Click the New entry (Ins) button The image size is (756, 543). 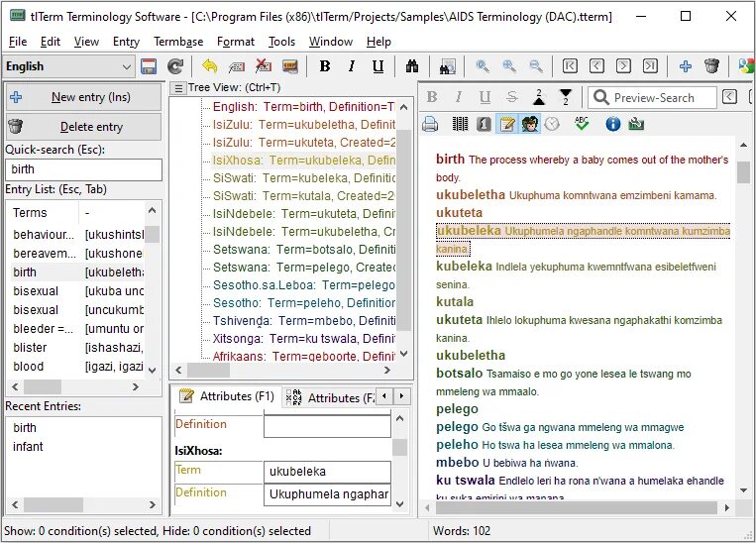(x=84, y=97)
